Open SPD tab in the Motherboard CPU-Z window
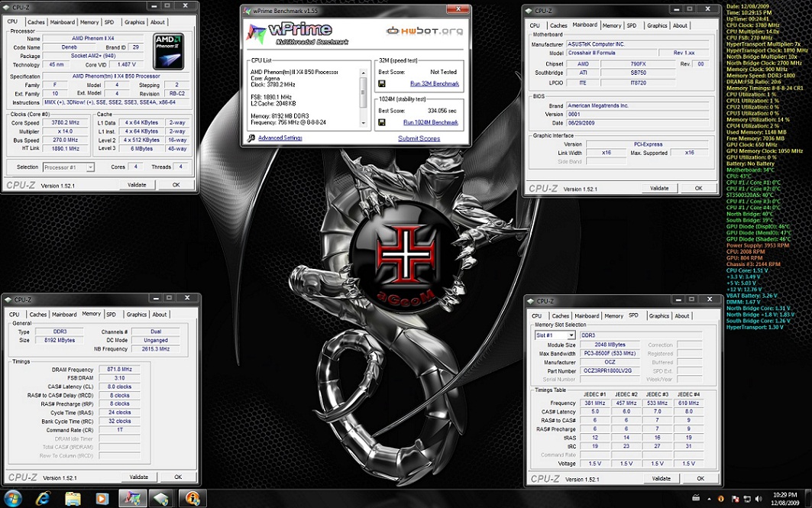This screenshot has width=812, height=508. click(631, 25)
